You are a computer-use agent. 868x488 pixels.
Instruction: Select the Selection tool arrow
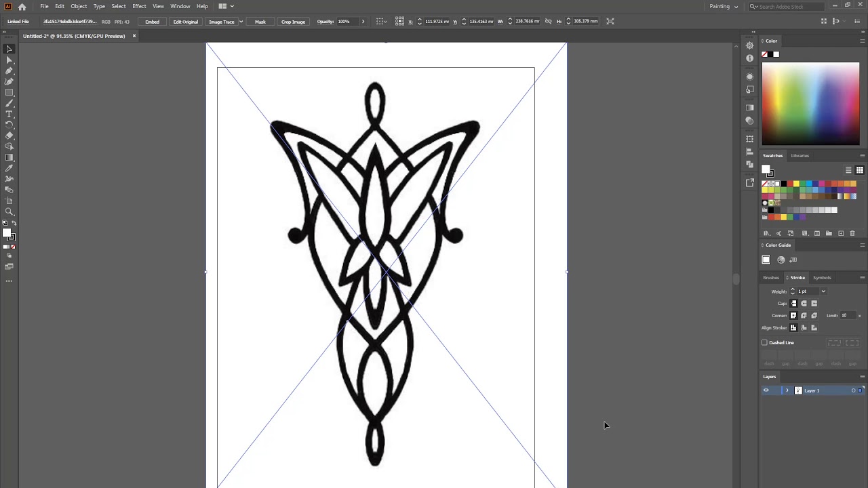point(9,49)
